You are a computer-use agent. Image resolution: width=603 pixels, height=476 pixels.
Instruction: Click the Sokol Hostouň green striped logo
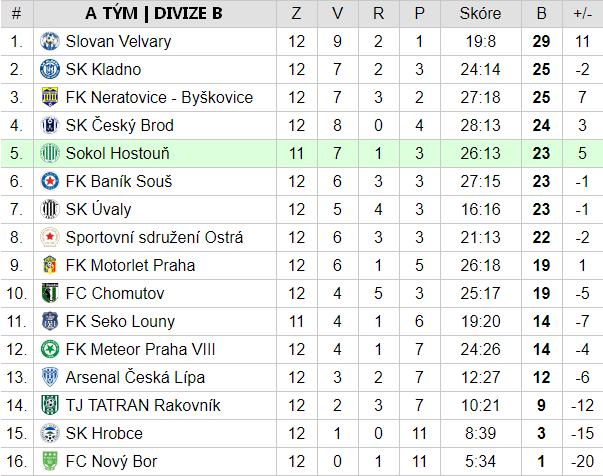click(x=50, y=153)
